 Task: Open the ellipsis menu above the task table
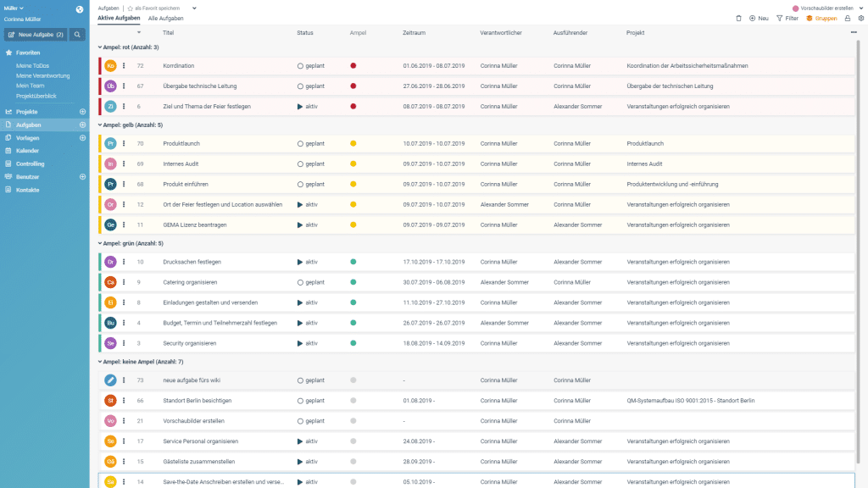click(853, 30)
